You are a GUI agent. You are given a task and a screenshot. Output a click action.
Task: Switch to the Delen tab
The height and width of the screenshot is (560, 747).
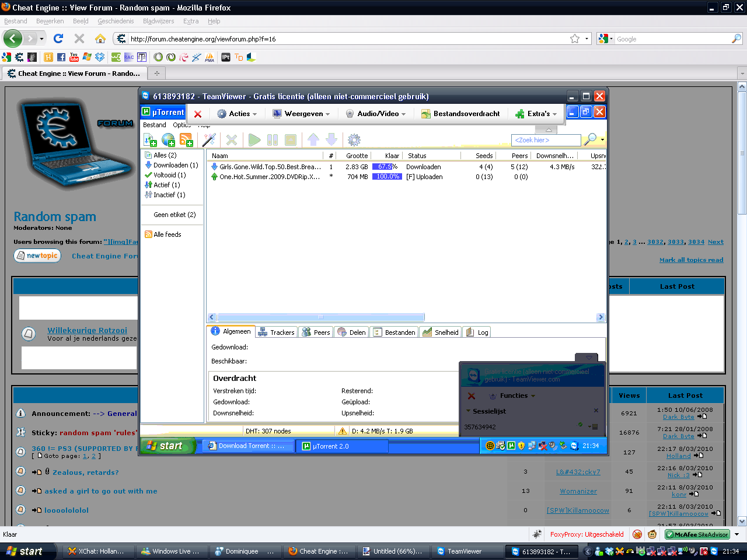pos(352,332)
